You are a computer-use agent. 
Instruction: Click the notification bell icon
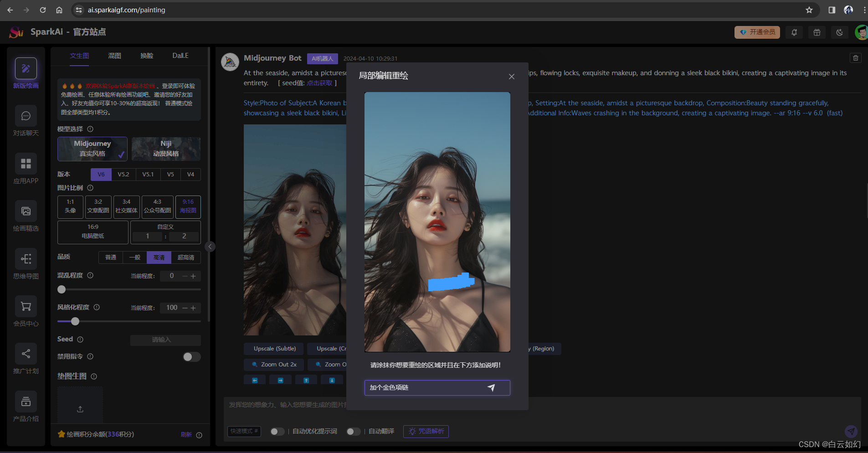point(794,32)
